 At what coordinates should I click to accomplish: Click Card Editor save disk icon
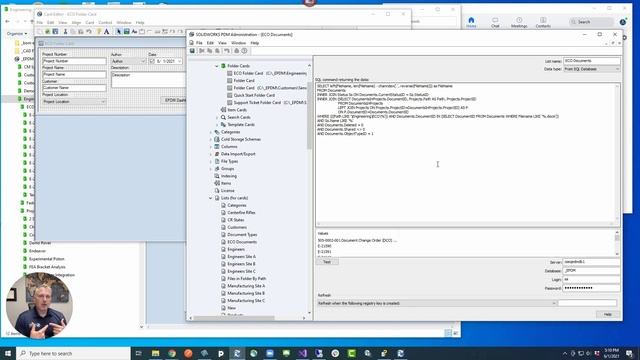pos(55,31)
